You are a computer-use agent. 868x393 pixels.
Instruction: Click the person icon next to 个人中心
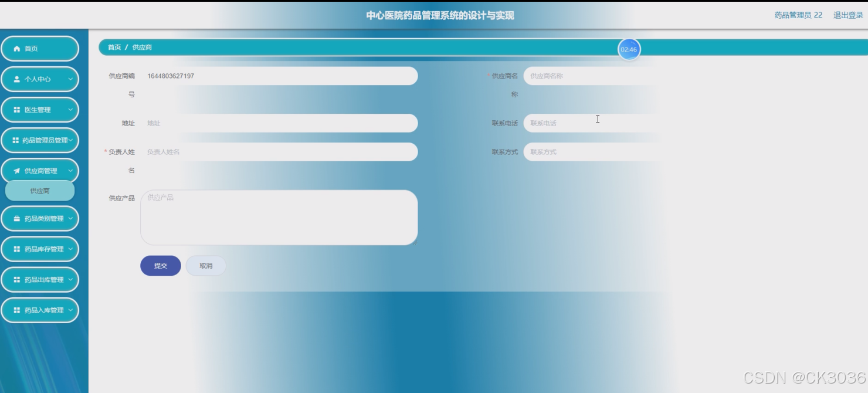click(x=17, y=79)
